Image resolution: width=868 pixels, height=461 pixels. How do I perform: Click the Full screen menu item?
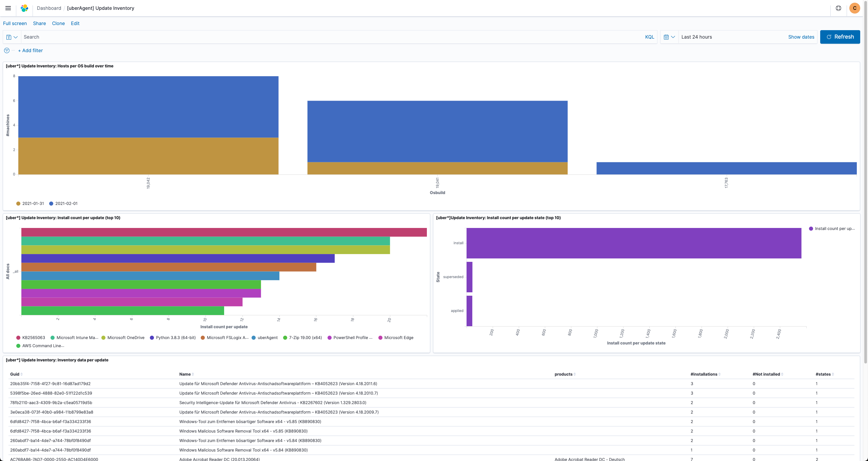(x=15, y=23)
